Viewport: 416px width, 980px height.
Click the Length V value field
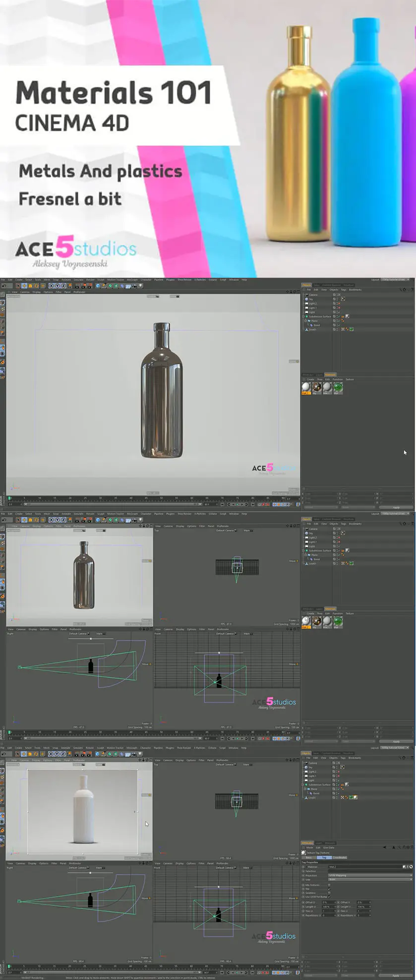(x=363, y=907)
